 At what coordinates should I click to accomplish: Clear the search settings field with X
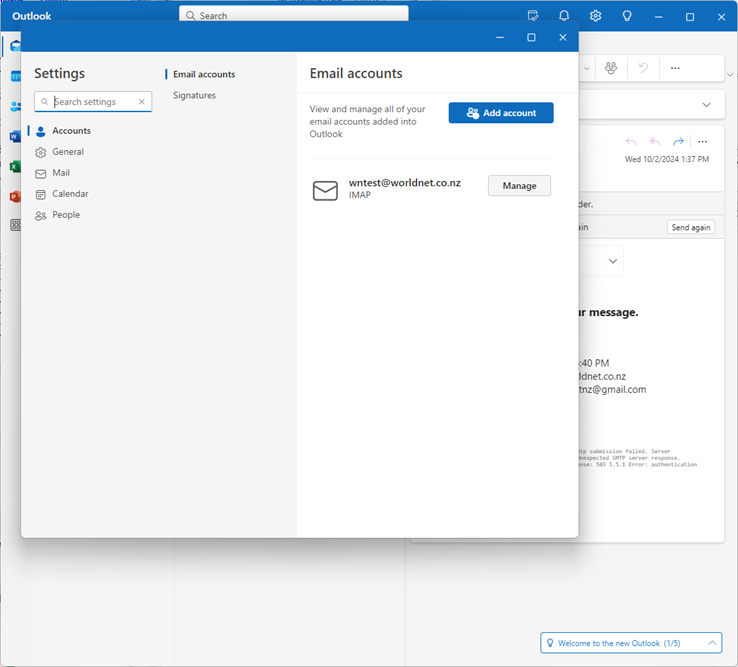pos(142,102)
